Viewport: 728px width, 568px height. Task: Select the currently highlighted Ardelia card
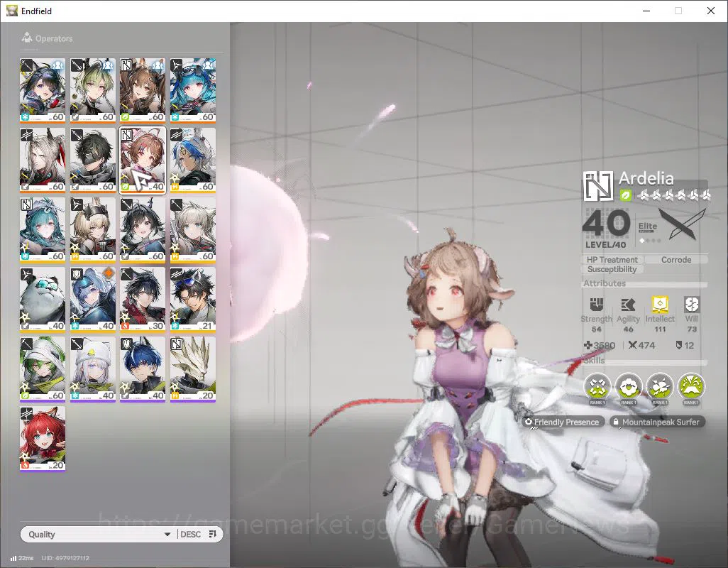(x=143, y=160)
